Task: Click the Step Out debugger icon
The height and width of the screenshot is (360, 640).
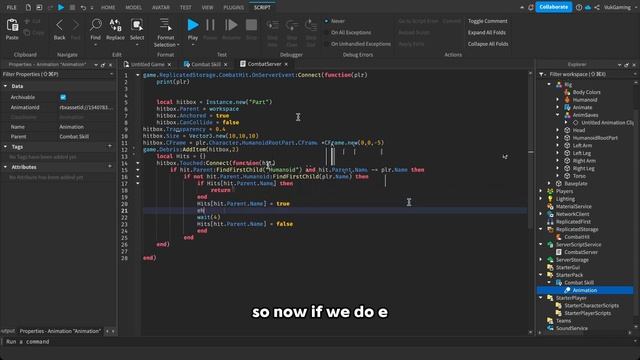Action: (311, 25)
